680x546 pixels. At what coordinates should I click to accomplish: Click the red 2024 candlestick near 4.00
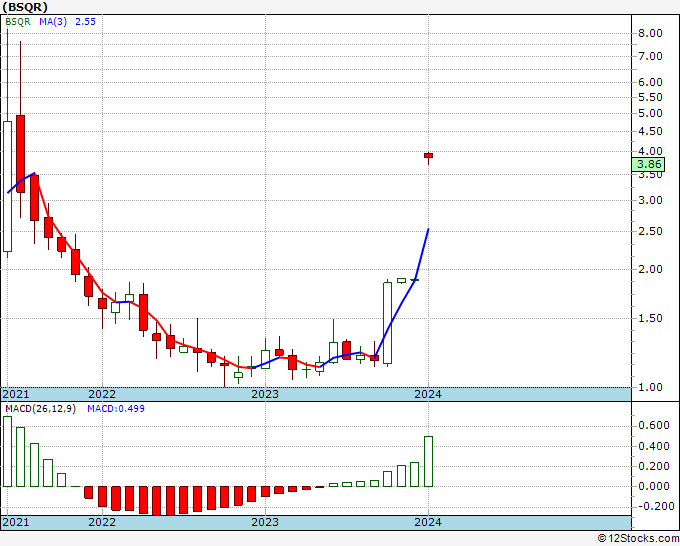pyautogui.click(x=428, y=156)
